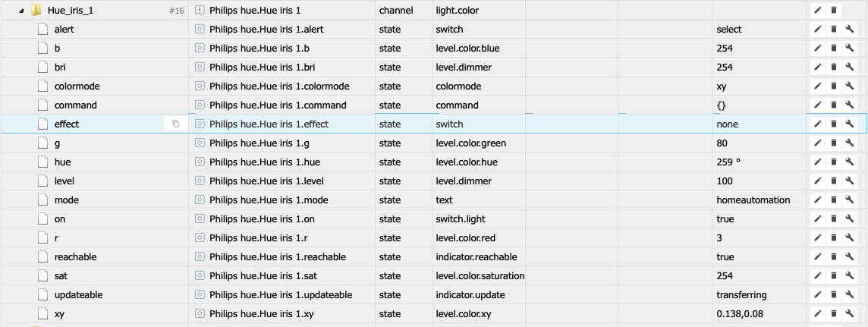Edit the effect state with pencil icon
Viewport: 868px width, 327px height.
[x=818, y=124]
